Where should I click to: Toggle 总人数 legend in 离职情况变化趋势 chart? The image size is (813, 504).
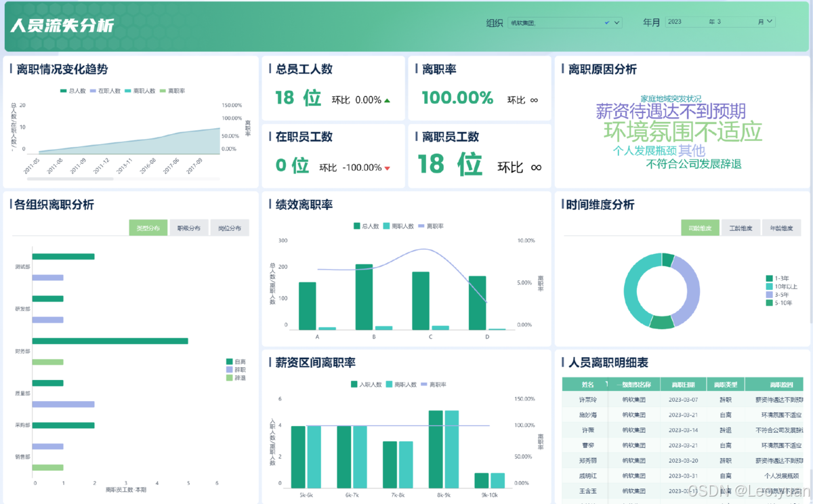pos(73,91)
